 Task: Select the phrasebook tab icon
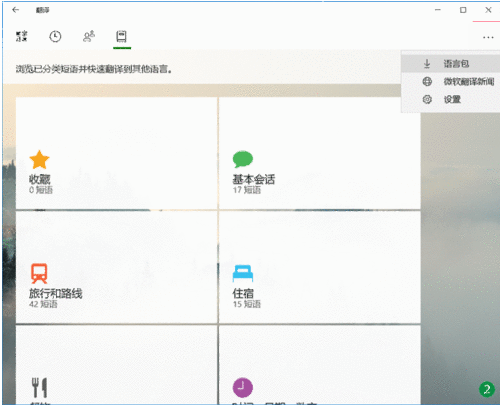122,36
